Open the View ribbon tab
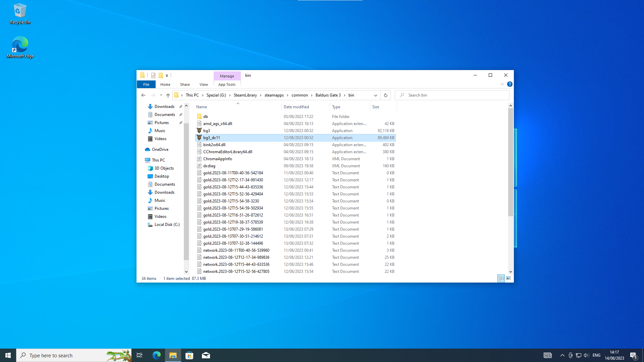 click(x=204, y=84)
